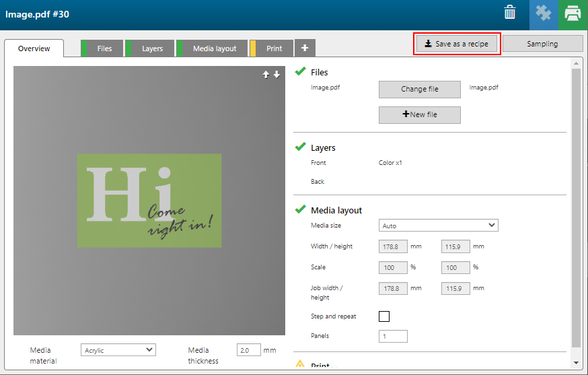Click the up arrow in preview
588x375 pixels.
click(x=266, y=75)
